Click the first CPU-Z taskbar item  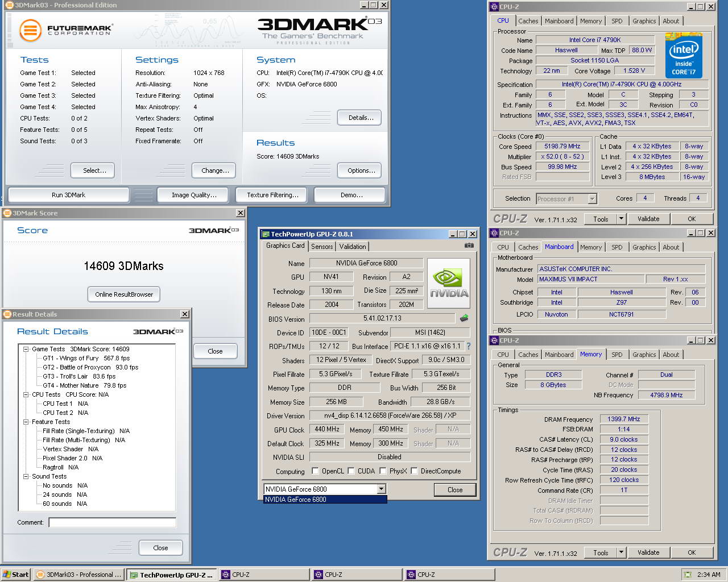[265, 575]
